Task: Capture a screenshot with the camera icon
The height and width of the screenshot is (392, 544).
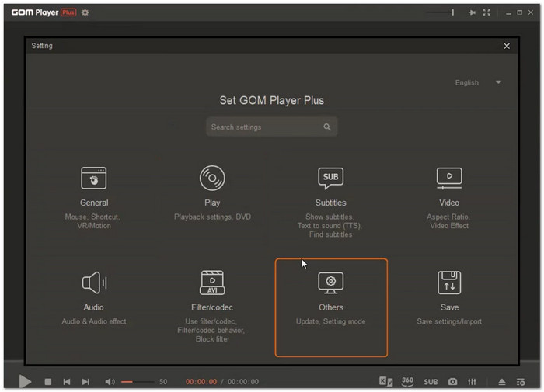Action: 452,382
